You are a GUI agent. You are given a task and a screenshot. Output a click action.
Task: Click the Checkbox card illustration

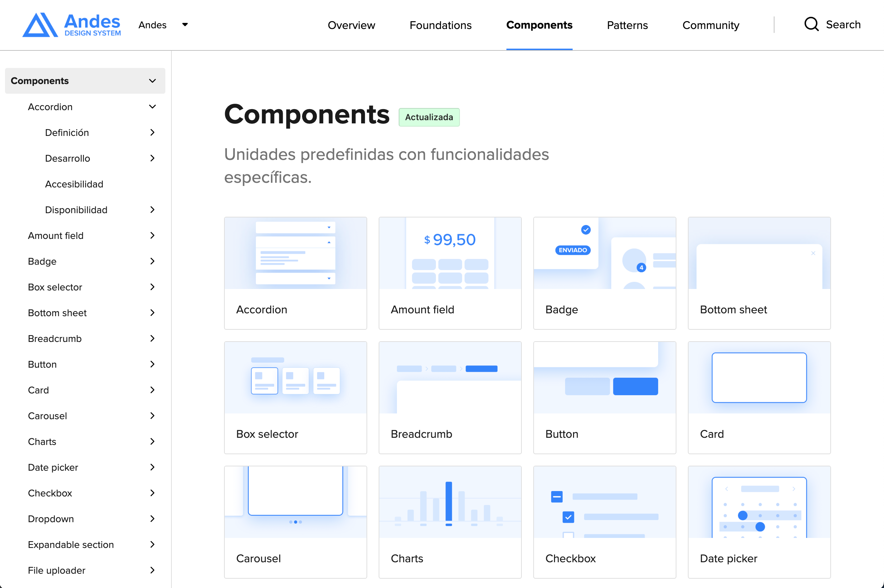[x=604, y=502]
